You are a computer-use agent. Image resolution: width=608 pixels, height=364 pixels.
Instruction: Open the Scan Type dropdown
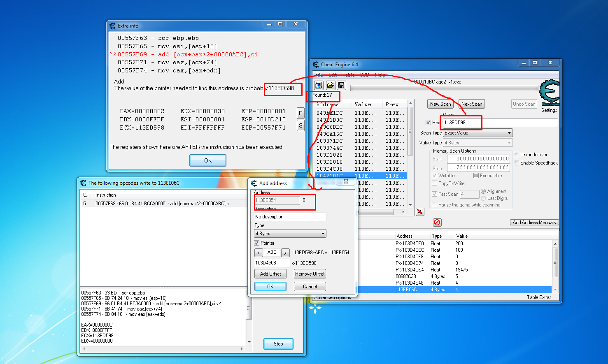coord(478,133)
